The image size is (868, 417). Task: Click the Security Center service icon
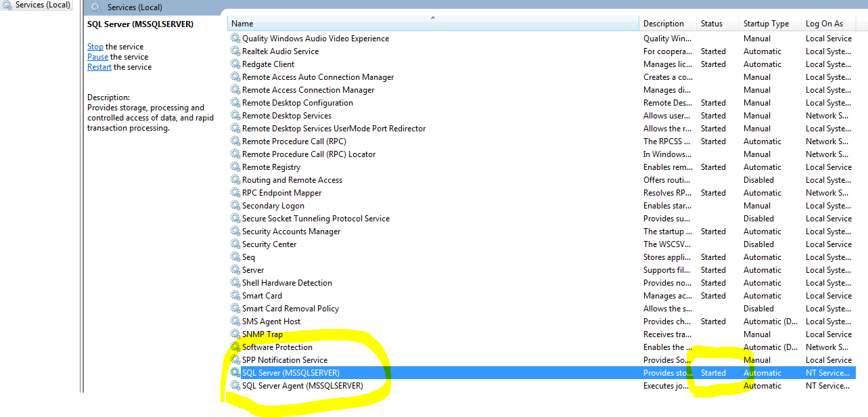pos(236,244)
